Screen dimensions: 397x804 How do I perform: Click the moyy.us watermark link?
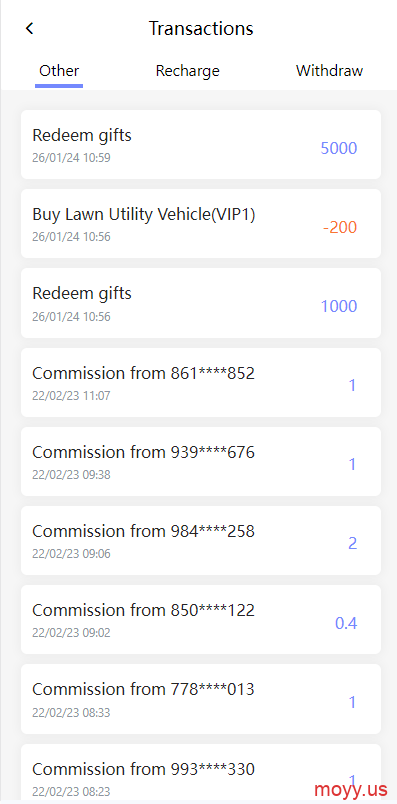[x=351, y=790]
